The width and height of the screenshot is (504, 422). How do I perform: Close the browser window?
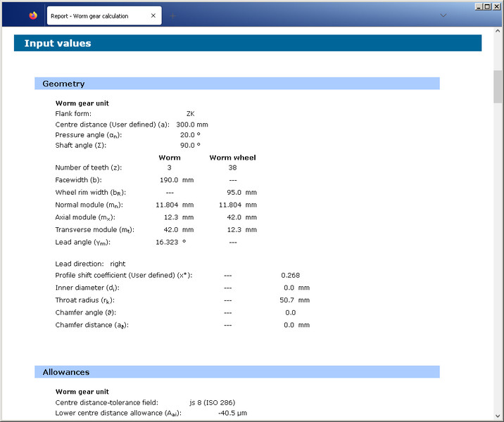[496, 6]
